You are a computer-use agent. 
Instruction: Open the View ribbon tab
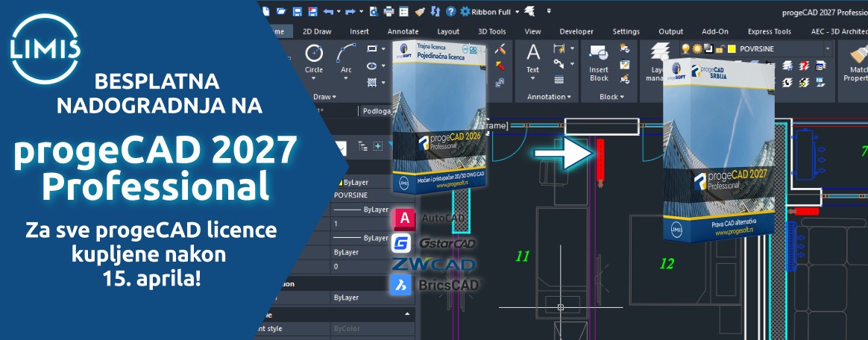(x=532, y=31)
